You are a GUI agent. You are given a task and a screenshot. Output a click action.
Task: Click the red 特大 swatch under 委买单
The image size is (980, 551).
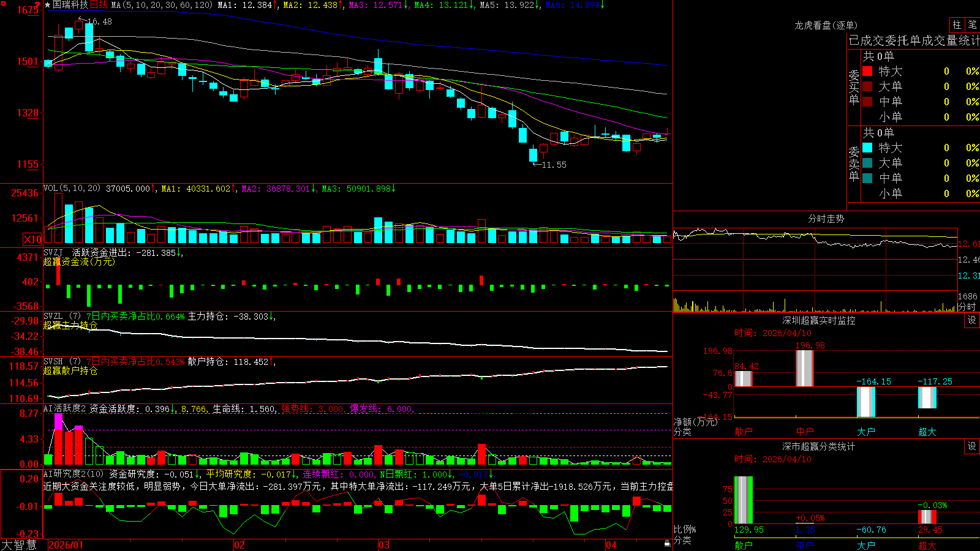(x=867, y=71)
